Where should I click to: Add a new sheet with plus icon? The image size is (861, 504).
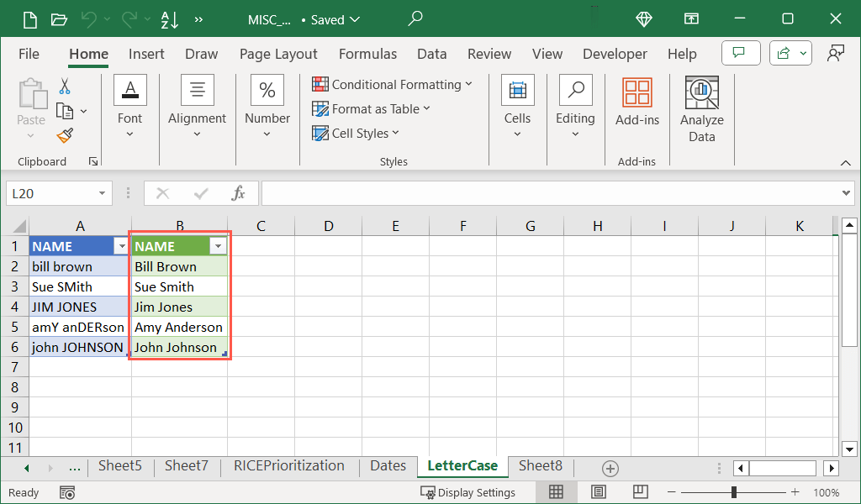(x=610, y=468)
